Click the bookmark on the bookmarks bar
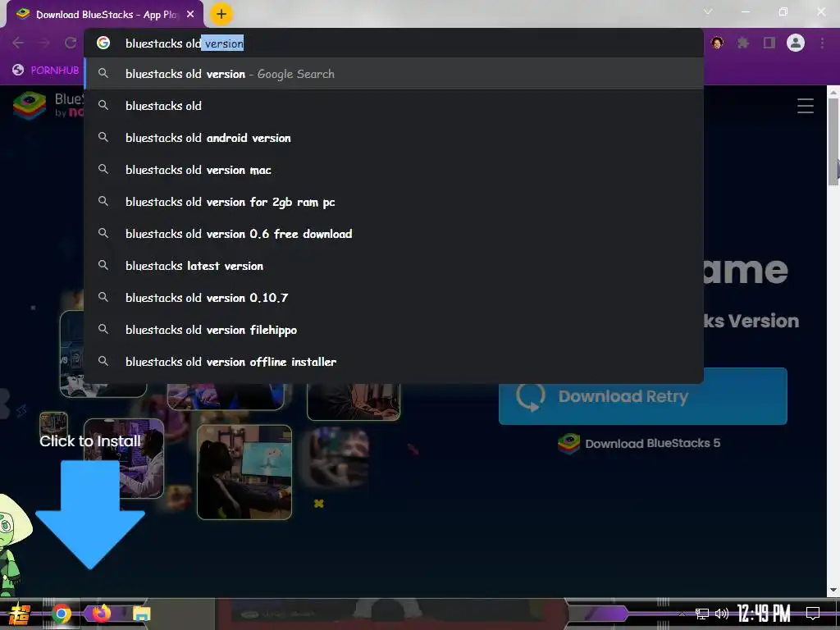 pyautogui.click(x=46, y=71)
